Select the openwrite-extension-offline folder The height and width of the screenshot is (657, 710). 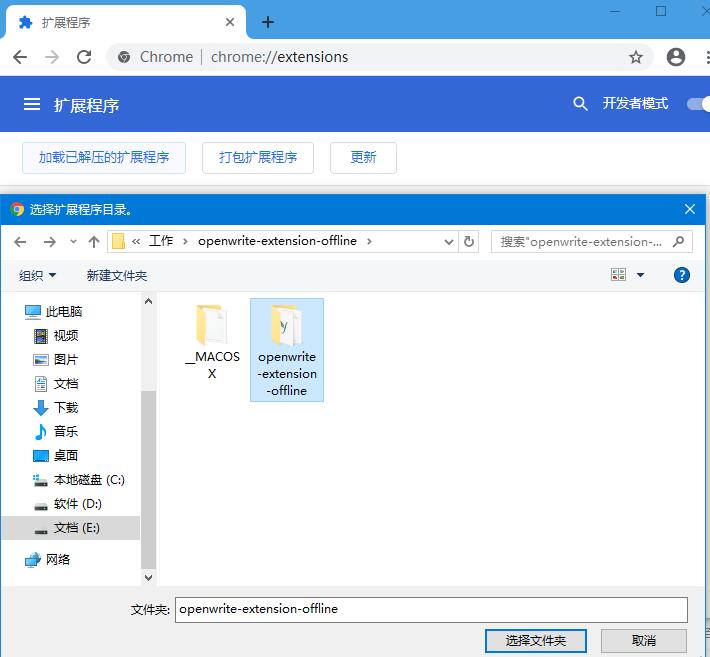(x=287, y=350)
